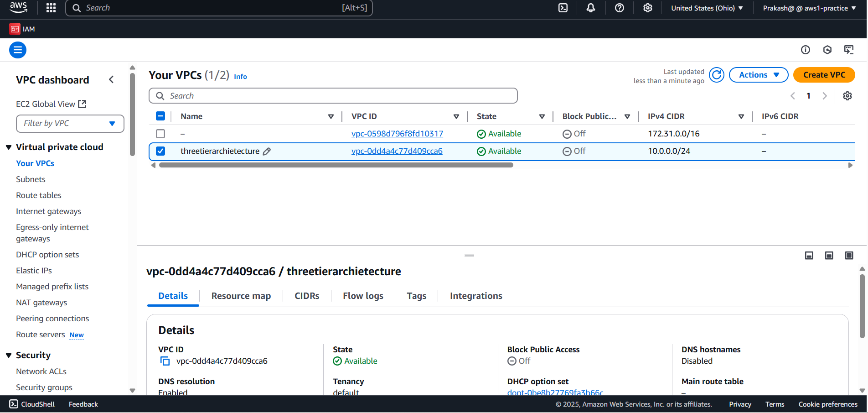The width and height of the screenshot is (868, 413).
Task: Open console settings gear in header
Action: coord(647,8)
